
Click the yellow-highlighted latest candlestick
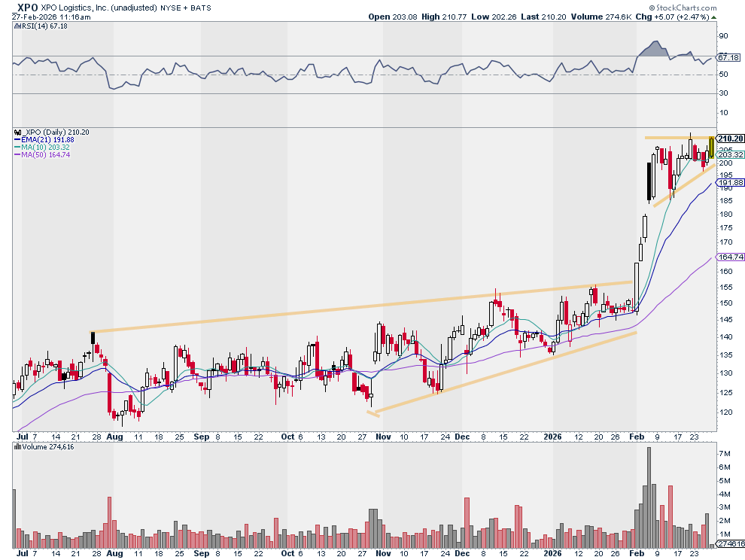pyautogui.click(x=711, y=148)
